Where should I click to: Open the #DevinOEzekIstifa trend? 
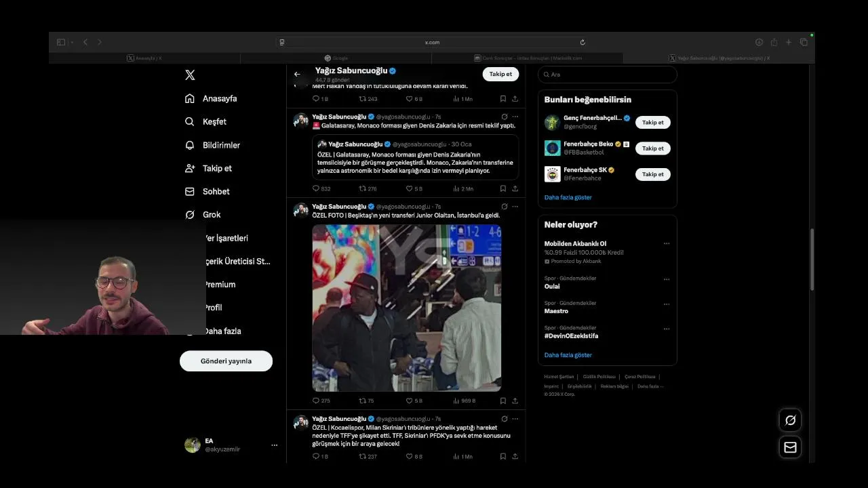click(571, 335)
